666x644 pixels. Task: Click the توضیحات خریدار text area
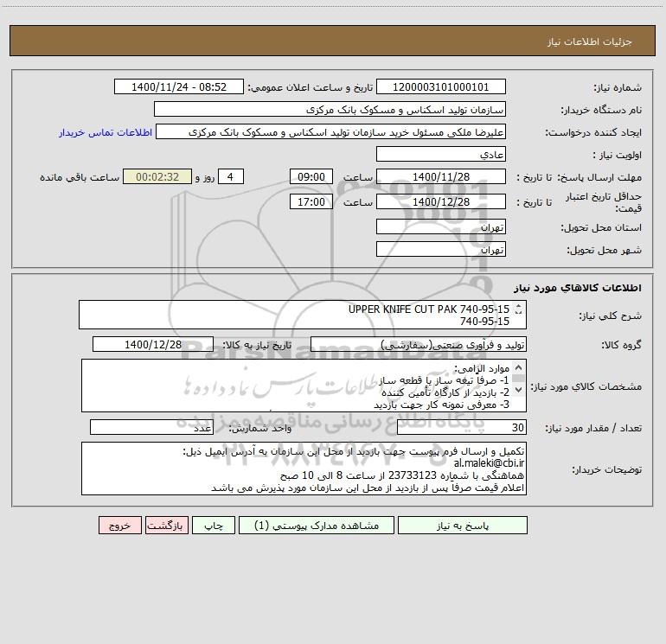[304, 469]
